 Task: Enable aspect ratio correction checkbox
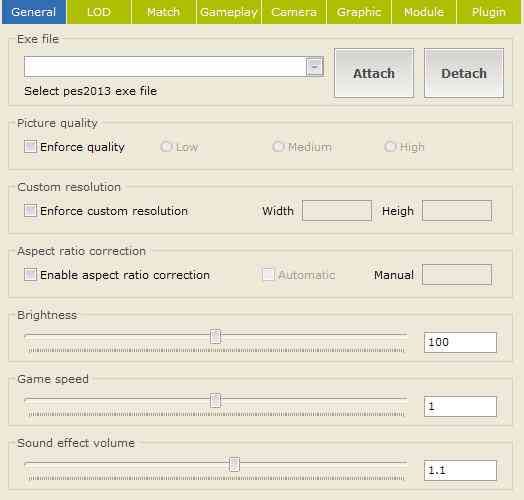30,275
